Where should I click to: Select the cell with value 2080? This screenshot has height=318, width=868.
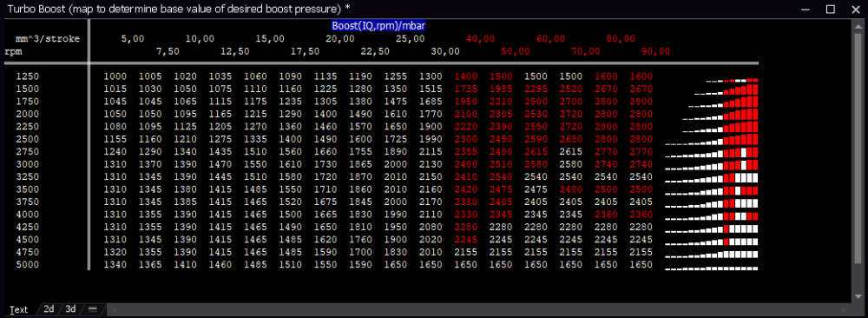click(x=431, y=227)
